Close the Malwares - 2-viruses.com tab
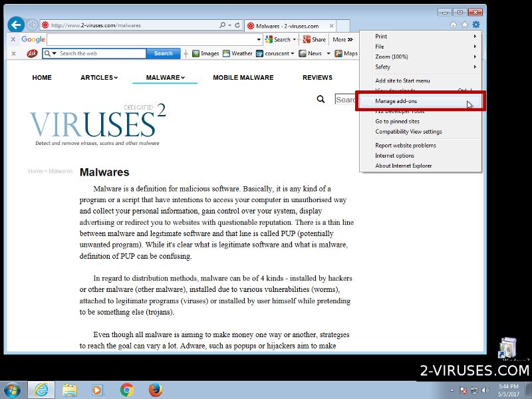The width and height of the screenshot is (532, 399). click(331, 26)
